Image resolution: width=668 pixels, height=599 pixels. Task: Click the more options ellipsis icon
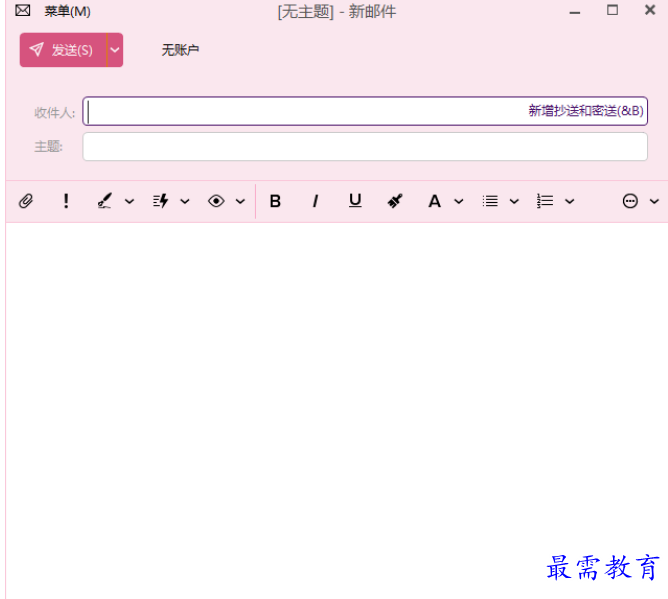point(630,201)
